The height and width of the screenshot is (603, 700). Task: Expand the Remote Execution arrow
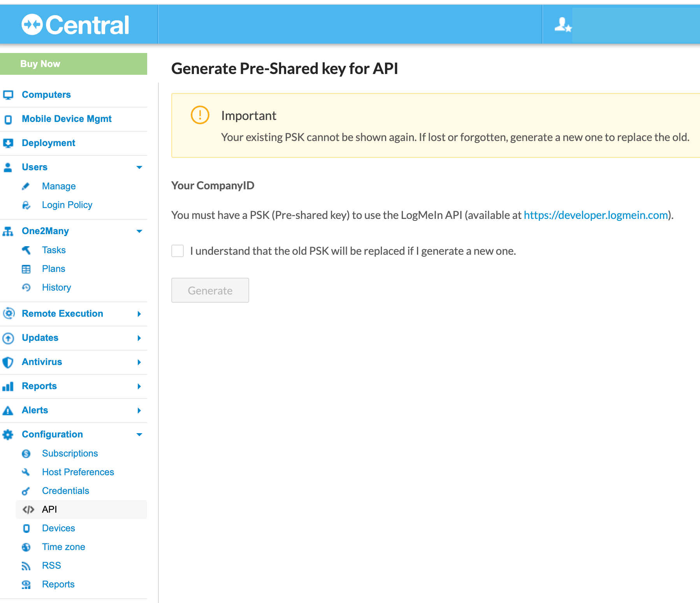[x=139, y=314]
